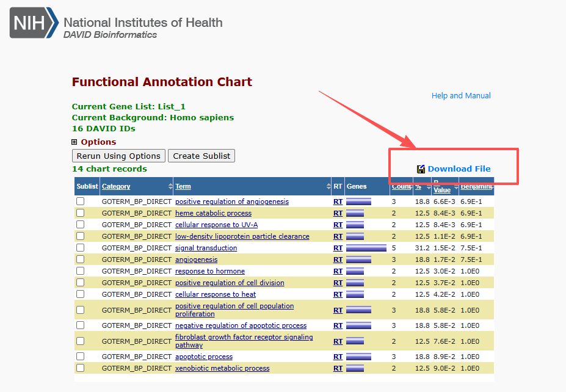The image size is (566, 392).
Task: Open RT for the angiogenesis row
Action: tap(338, 260)
